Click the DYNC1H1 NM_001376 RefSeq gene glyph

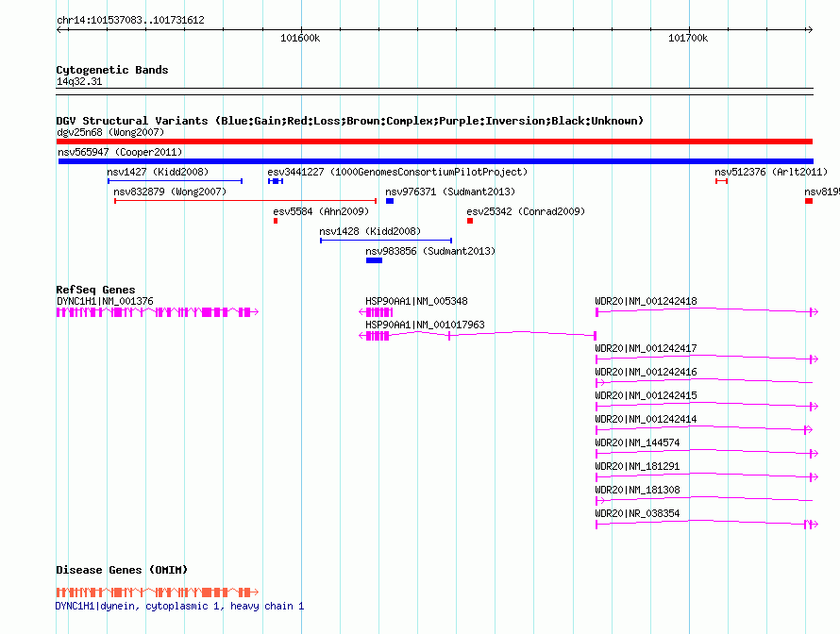pyautogui.click(x=158, y=312)
